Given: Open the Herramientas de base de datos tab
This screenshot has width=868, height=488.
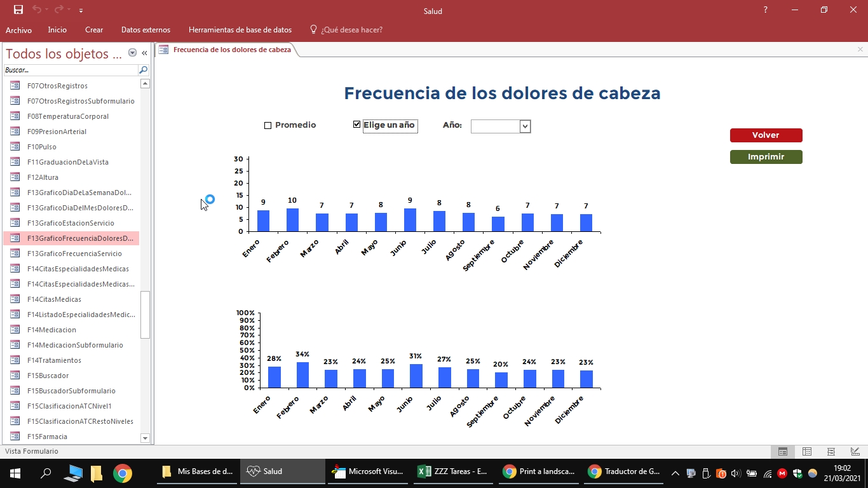Looking at the screenshot, I should click(240, 30).
